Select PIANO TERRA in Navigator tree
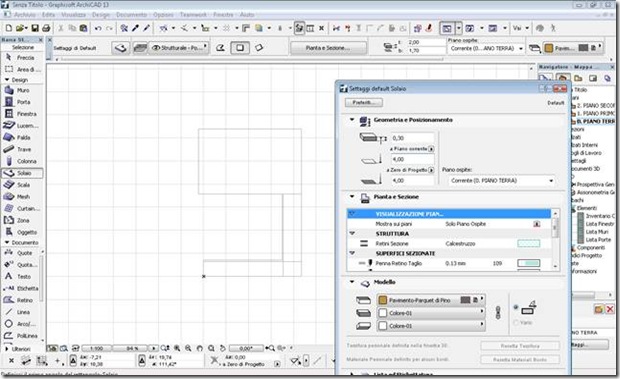 click(595, 121)
